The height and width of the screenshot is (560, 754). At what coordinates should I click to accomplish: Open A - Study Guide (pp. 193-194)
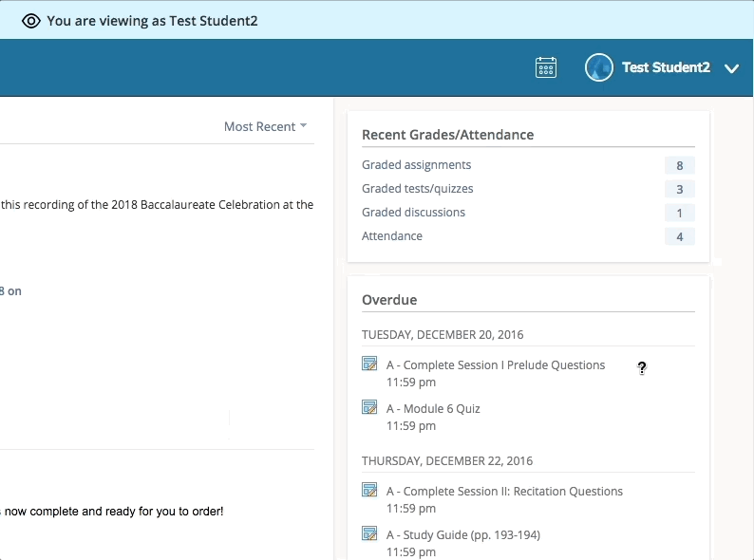pos(463,535)
